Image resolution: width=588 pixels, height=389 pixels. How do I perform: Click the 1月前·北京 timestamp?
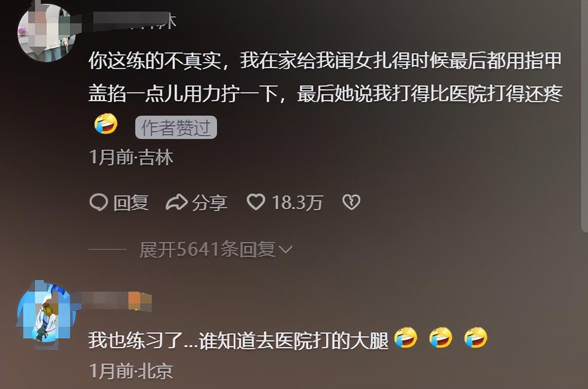click(x=131, y=371)
